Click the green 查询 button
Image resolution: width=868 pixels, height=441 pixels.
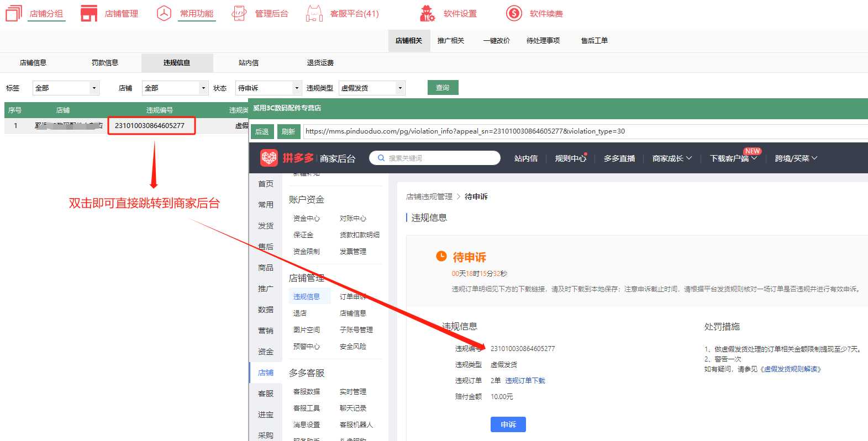443,88
